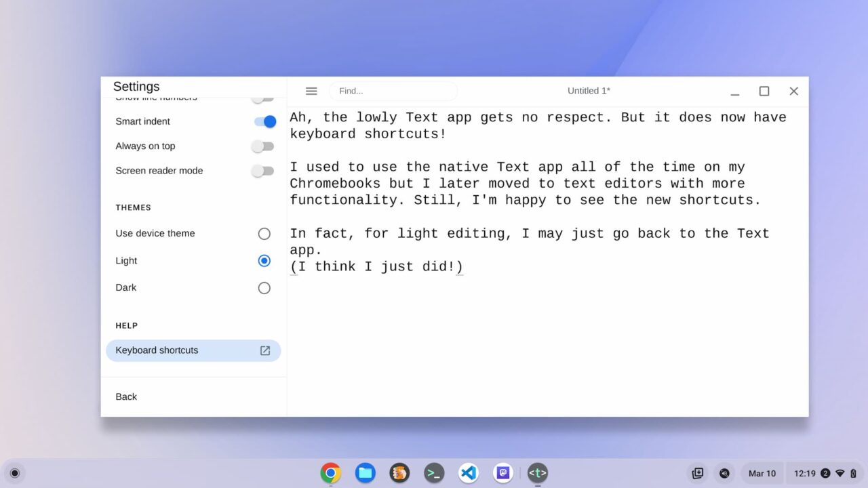Click the Smart indent label

tap(143, 121)
